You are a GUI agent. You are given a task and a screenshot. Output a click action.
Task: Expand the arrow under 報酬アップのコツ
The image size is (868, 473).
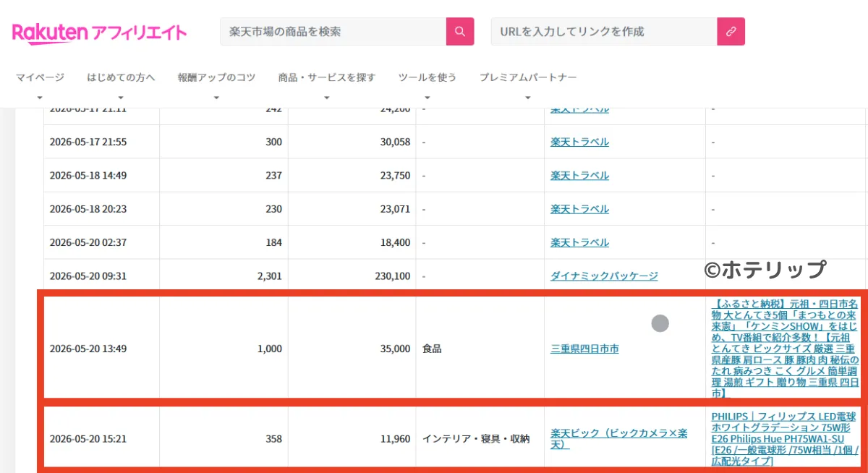pyautogui.click(x=216, y=98)
